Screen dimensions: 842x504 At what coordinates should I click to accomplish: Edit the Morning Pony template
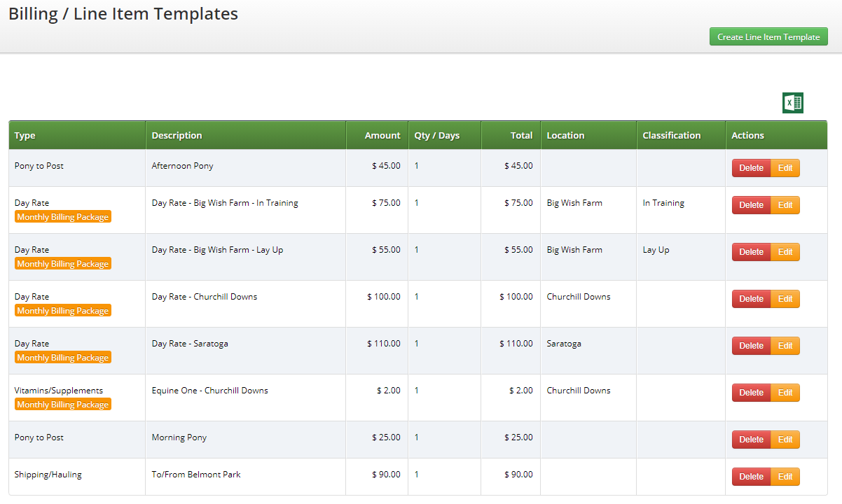pos(785,440)
